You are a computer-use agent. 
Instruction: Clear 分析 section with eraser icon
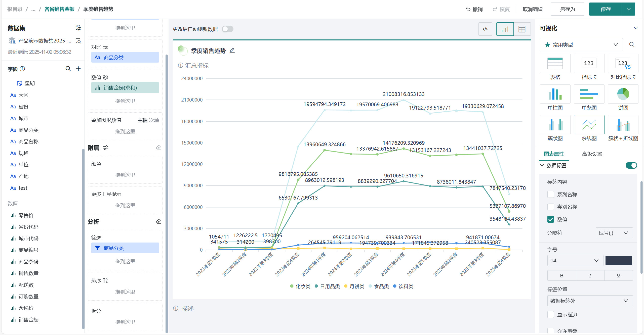158,221
